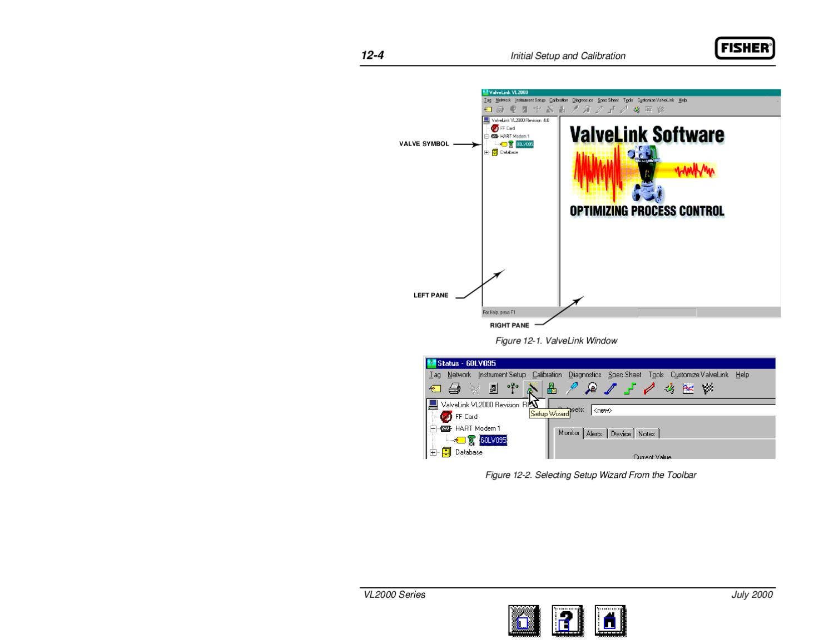
Task: Click the trend chart icon in Status toolbar
Action: coord(688,389)
